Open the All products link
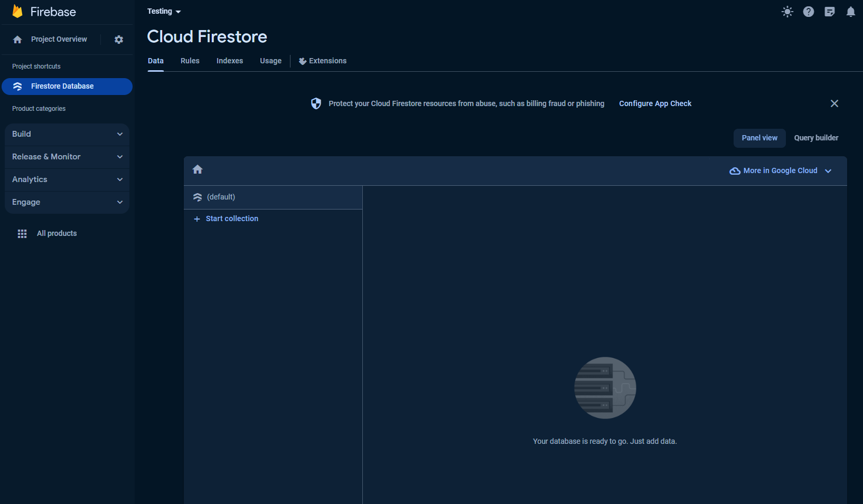This screenshot has width=863, height=504. 57,233
